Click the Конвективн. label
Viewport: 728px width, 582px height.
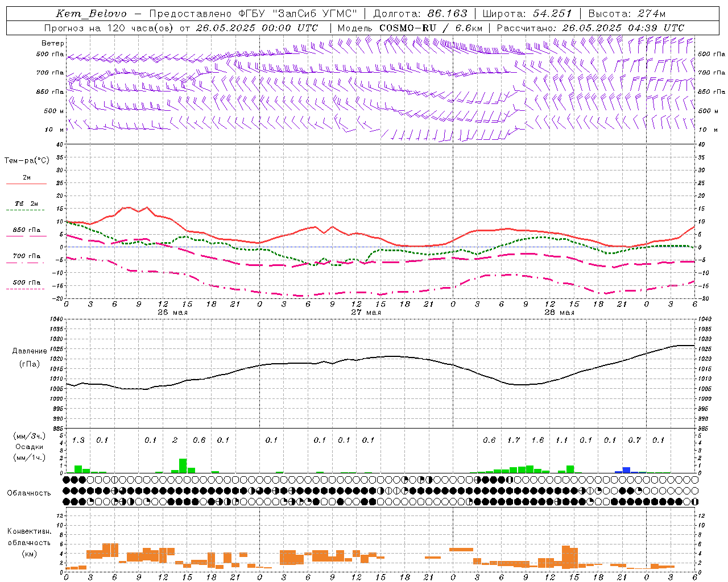pos(29,531)
